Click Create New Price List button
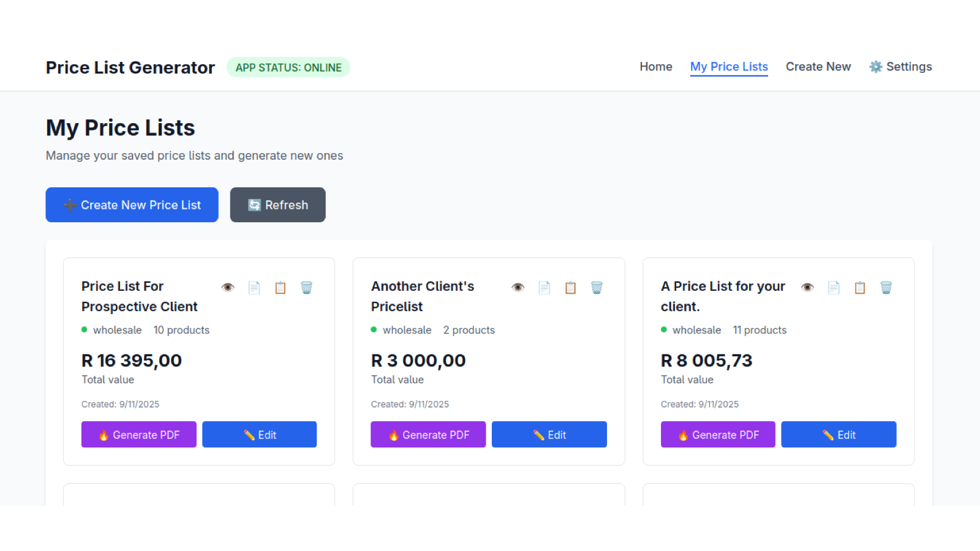Screen dimensions: 980x551 pyautogui.click(x=132, y=205)
